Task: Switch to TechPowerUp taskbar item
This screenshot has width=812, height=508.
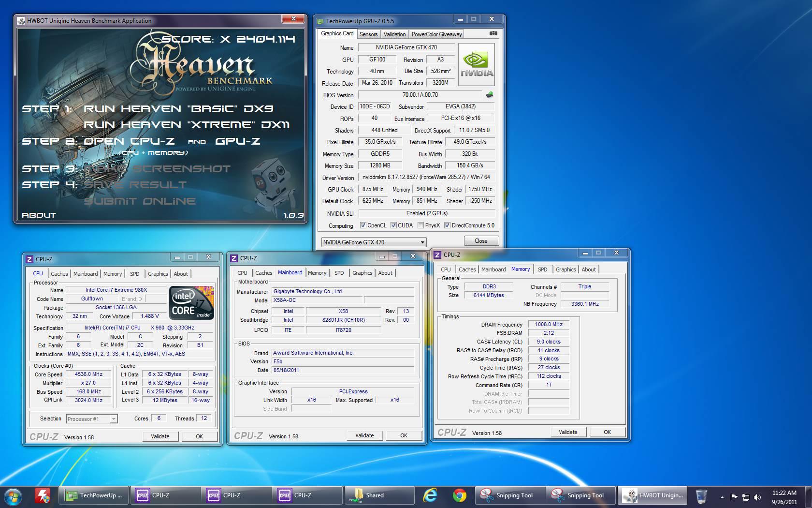Action: click(94, 495)
